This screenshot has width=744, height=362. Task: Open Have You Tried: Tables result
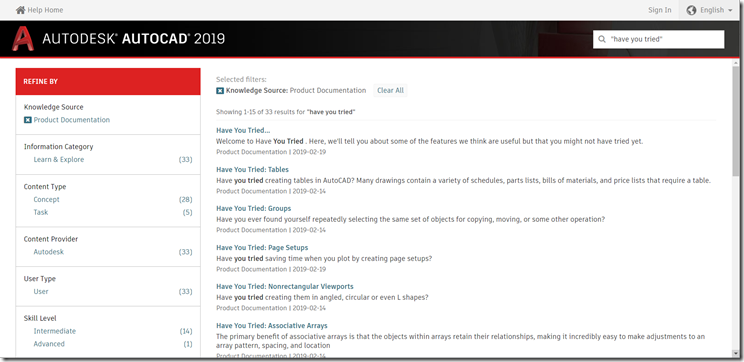[x=252, y=169]
